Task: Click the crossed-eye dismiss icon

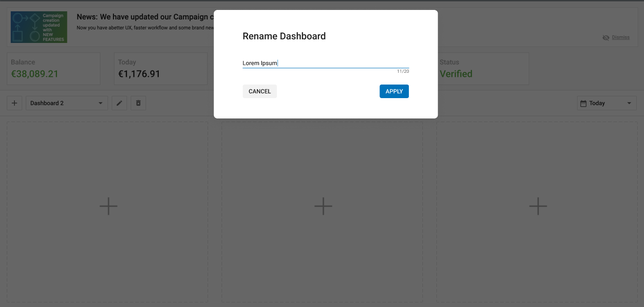Action: tap(606, 38)
